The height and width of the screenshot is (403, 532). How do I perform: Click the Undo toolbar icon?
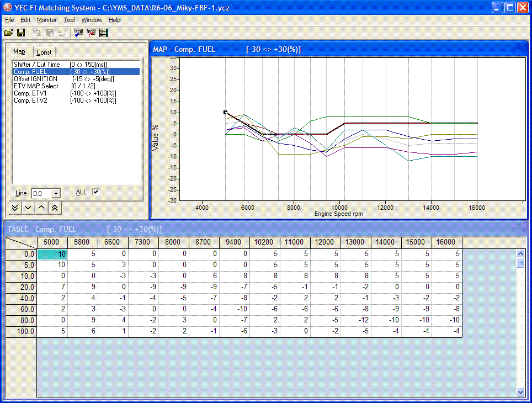pos(62,33)
